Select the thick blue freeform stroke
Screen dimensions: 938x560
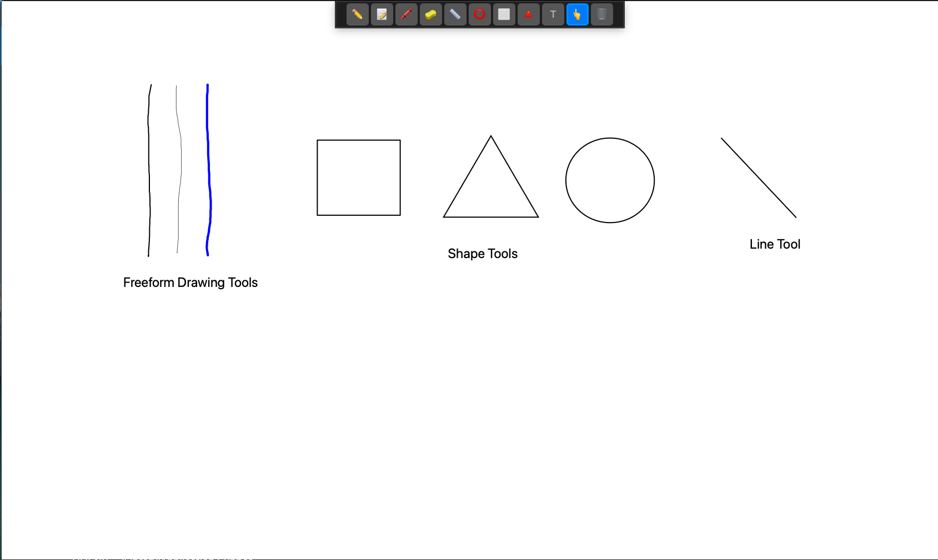[x=209, y=167]
